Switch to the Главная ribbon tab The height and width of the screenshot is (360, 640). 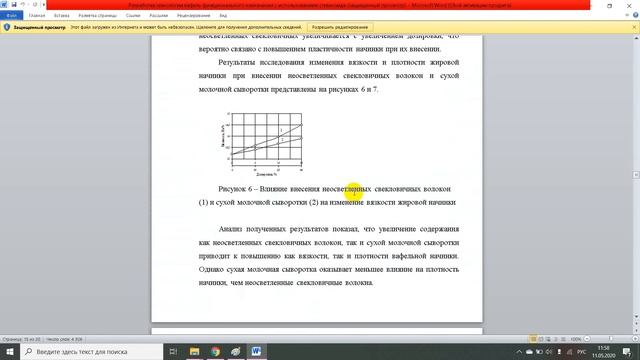(37, 16)
